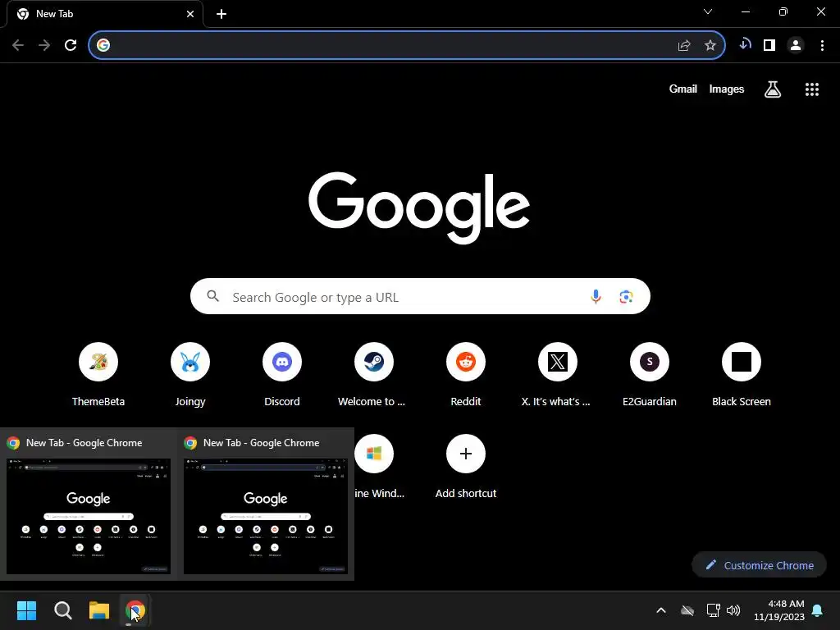The height and width of the screenshot is (630, 840).
Task: Click the Chrome taskbar icon
Action: coord(135,610)
